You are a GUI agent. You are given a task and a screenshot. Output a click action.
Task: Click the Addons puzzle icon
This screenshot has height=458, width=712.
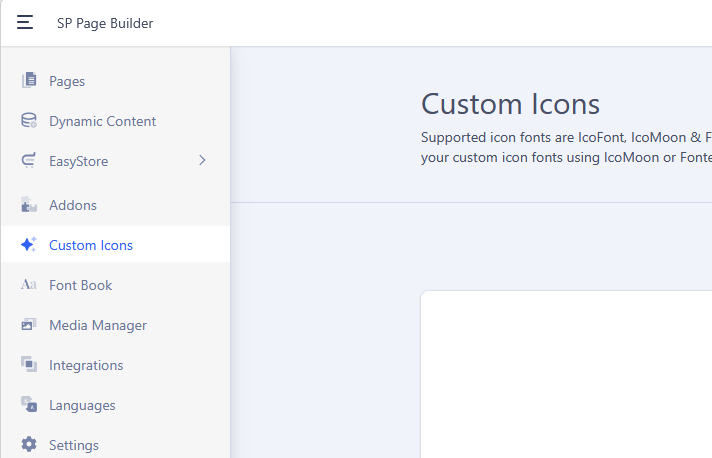(x=29, y=205)
